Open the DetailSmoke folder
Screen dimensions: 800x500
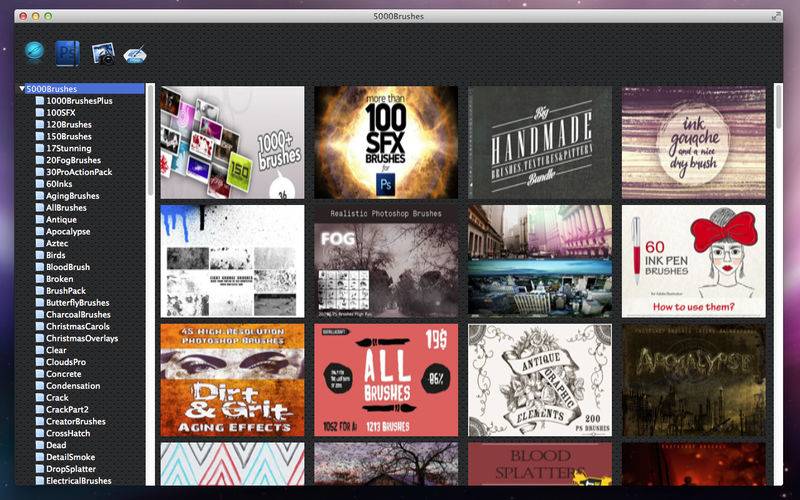[x=65, y=457]
